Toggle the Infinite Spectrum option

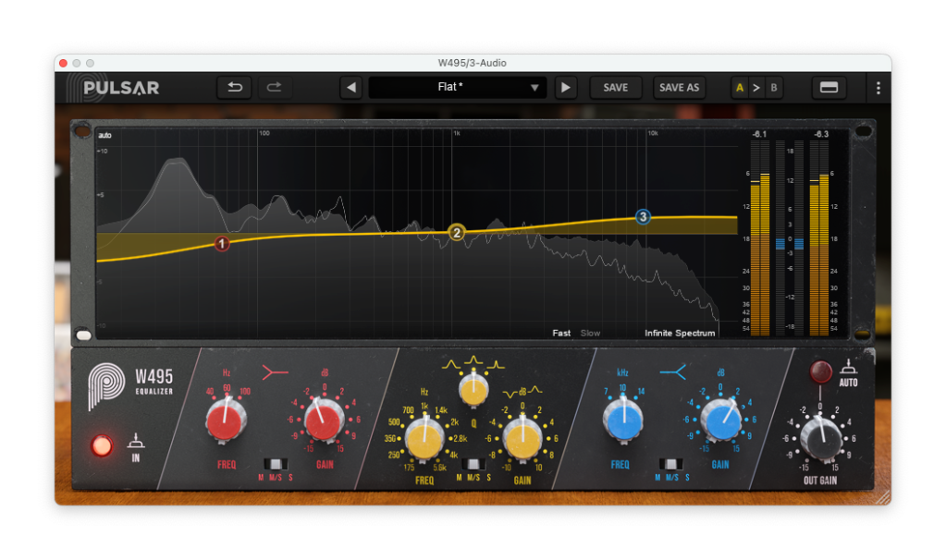[x=680, y=333]
